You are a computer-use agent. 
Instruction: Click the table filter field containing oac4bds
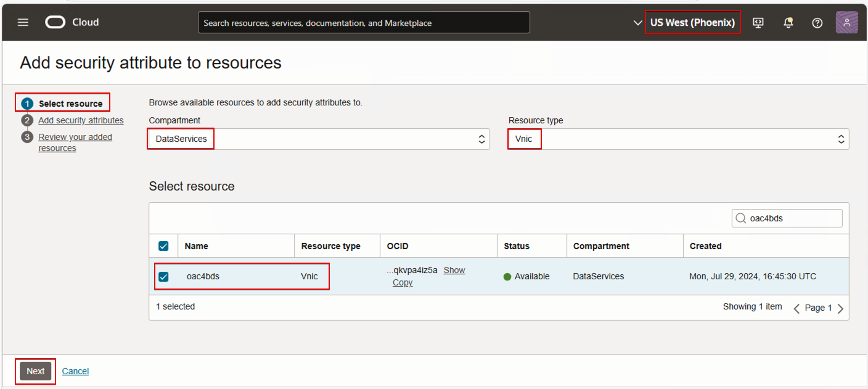click(787, 218)
